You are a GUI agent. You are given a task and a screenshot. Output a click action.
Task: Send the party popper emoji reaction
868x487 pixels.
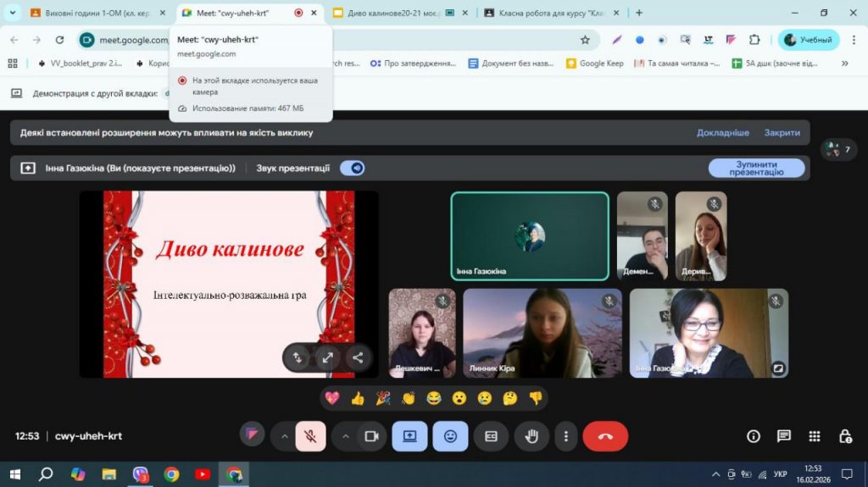click(x=383, y=398)
